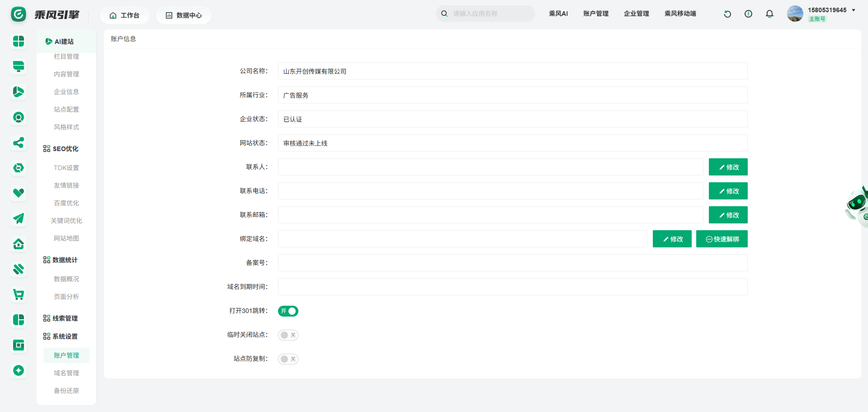
Task: Click 修改 button next to 联系电话
Action: pos(728,191)
